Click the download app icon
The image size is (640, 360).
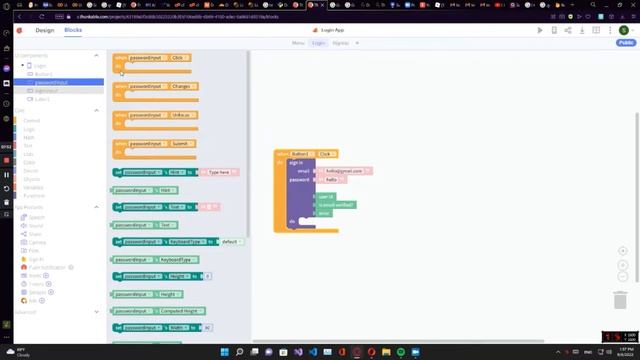(x=582, y=30)
